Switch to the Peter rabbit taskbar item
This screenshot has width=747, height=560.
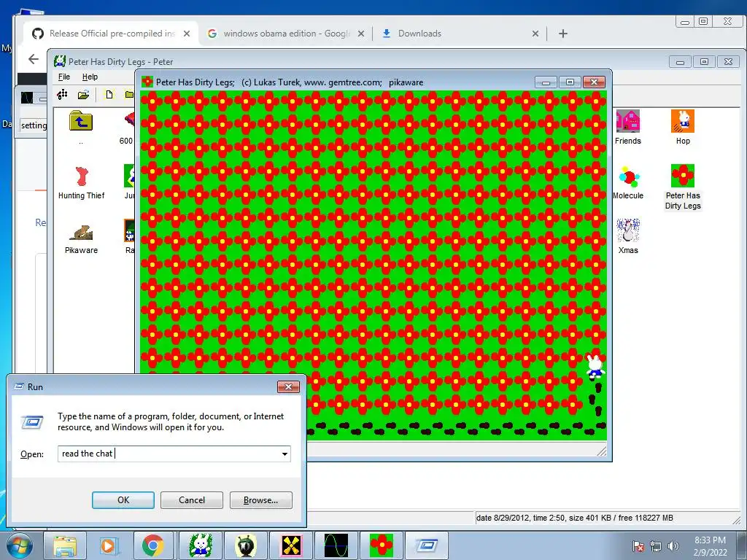click(x=200, y=545)
